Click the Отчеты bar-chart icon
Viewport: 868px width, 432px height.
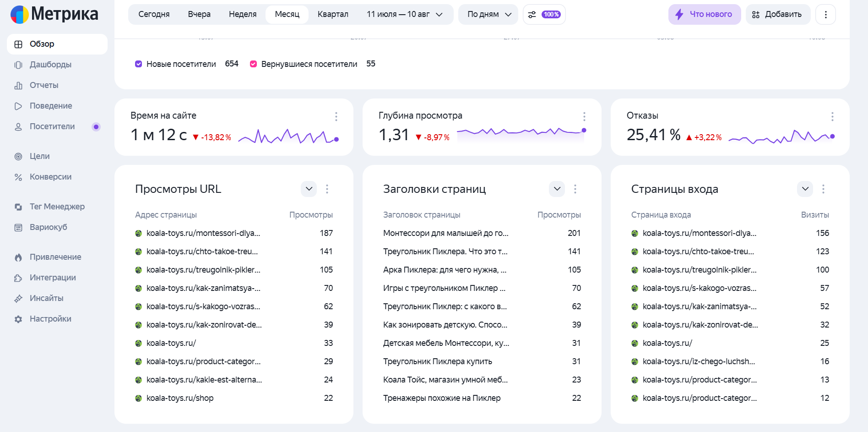18,85
